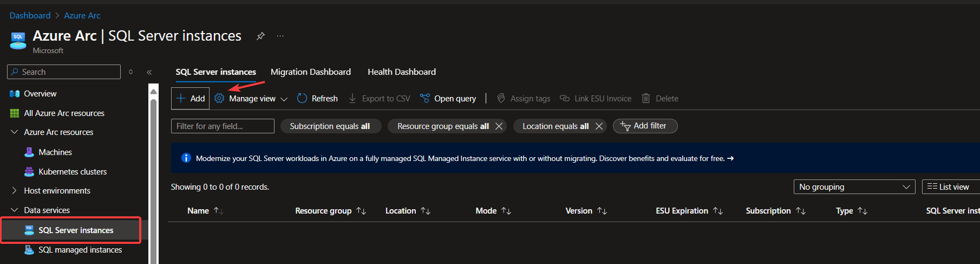
Task: Open the ellipsis more options menu
Action: [x=280, y=36]
